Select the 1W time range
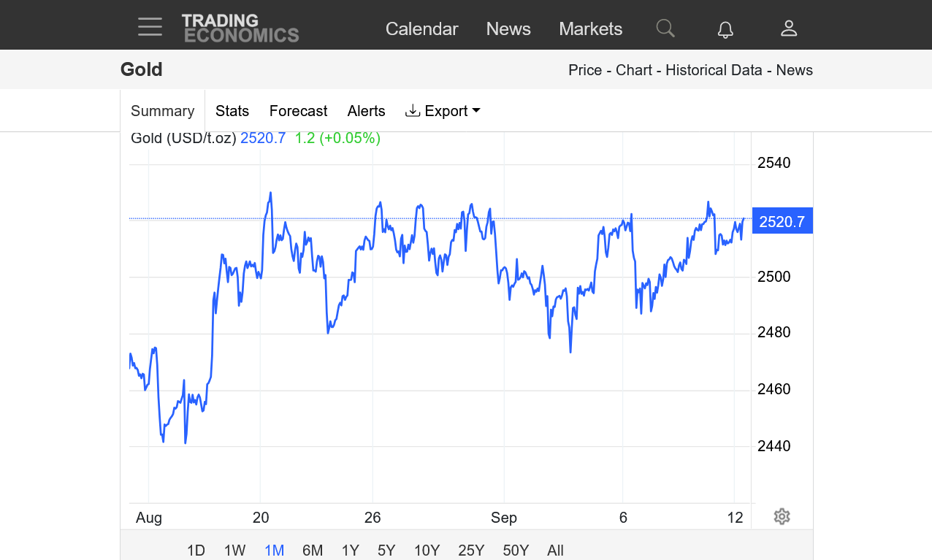The height and width of the screenshot is (560, 932). [234, 551]
